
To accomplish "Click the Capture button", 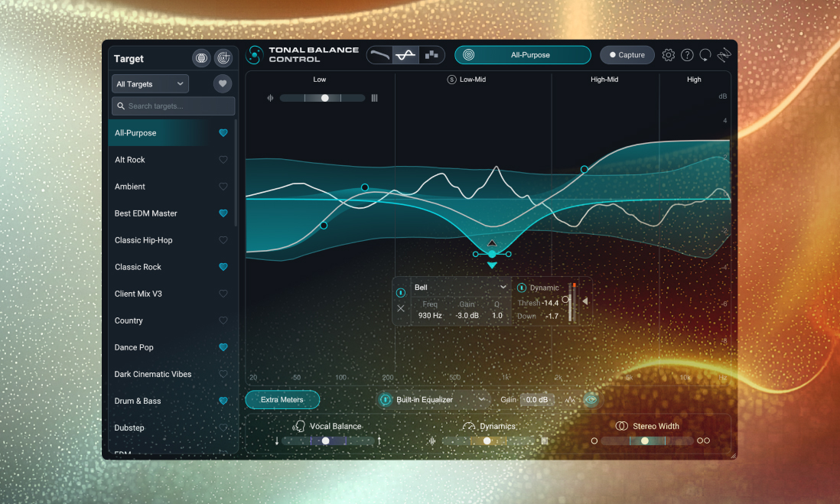I will (627, 54).
